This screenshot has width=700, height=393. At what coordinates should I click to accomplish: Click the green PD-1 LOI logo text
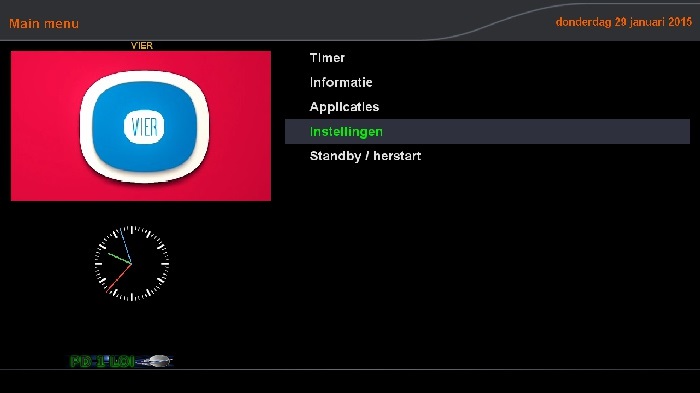coord(103,361)
